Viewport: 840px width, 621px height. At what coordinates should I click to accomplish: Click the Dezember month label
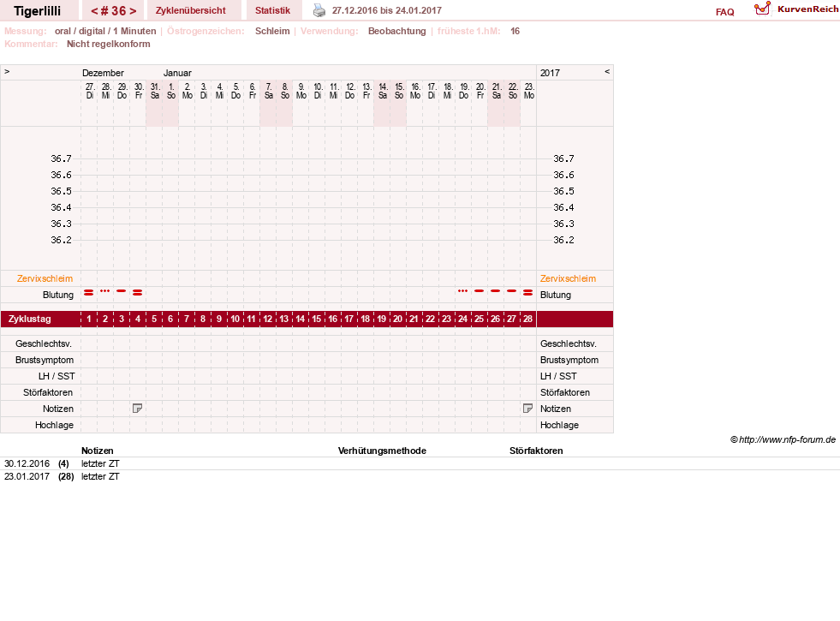coord(103,73)
